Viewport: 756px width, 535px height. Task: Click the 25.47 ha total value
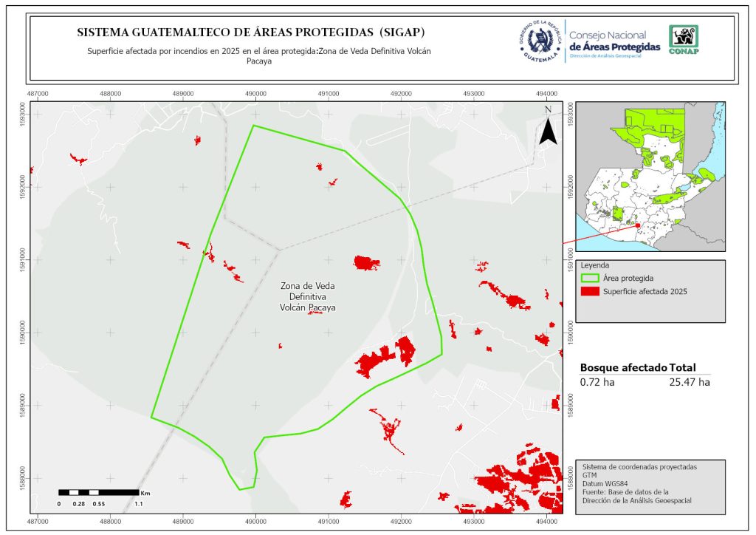[690, 382]
